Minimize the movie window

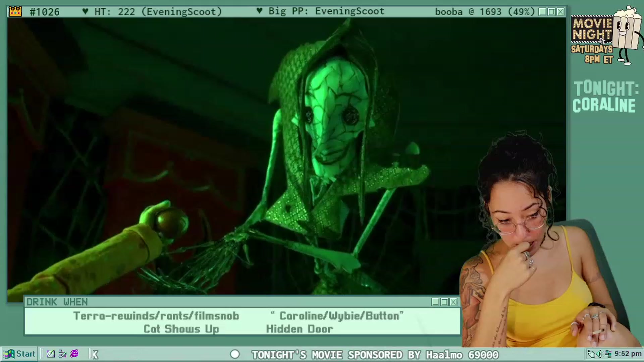coord(542,12)
